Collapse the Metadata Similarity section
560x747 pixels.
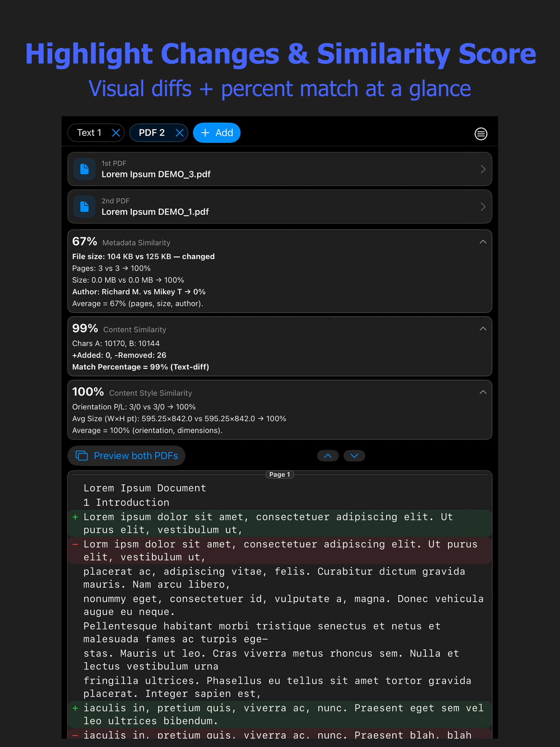tap(483, 242)
